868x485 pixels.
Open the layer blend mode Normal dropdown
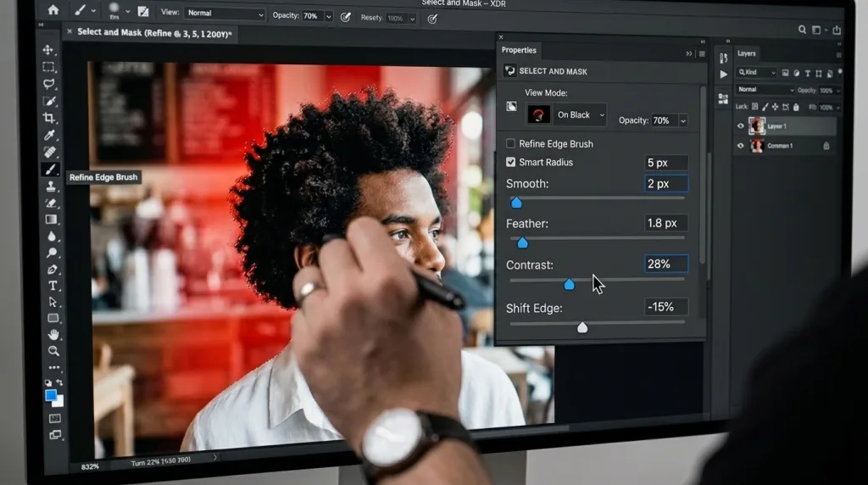pos(765,90)
